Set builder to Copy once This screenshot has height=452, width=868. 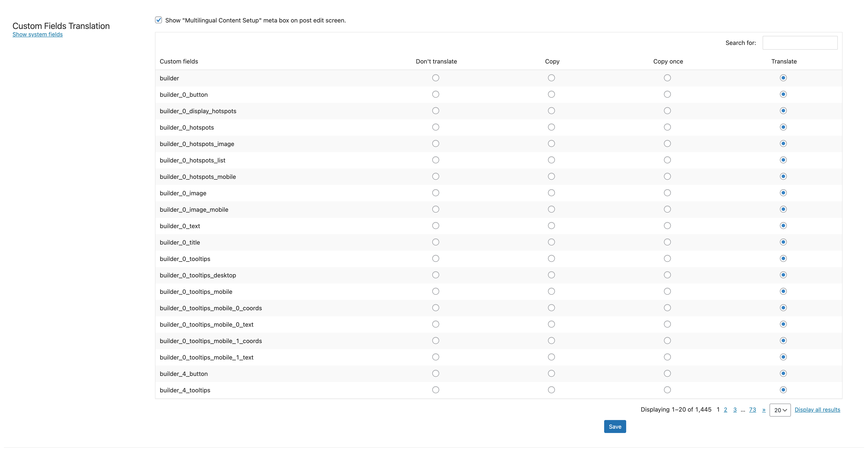pos(667,78)
